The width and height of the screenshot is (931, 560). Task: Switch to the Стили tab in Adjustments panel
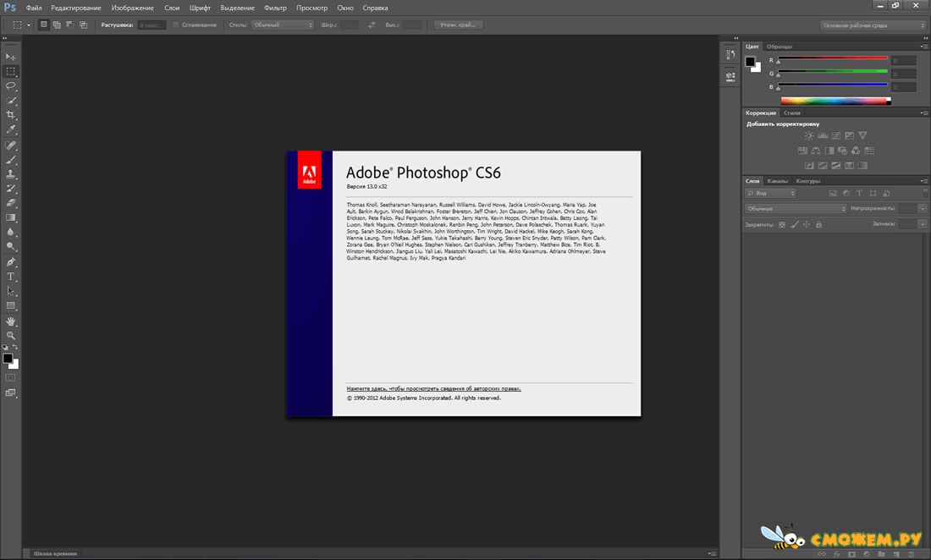(x=791, y=113)
